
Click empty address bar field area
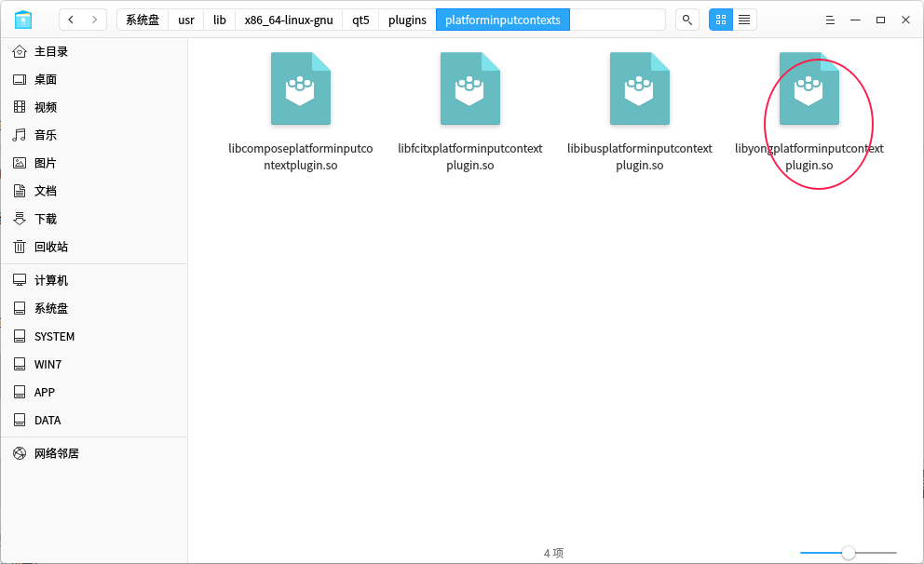pos(617,20)
